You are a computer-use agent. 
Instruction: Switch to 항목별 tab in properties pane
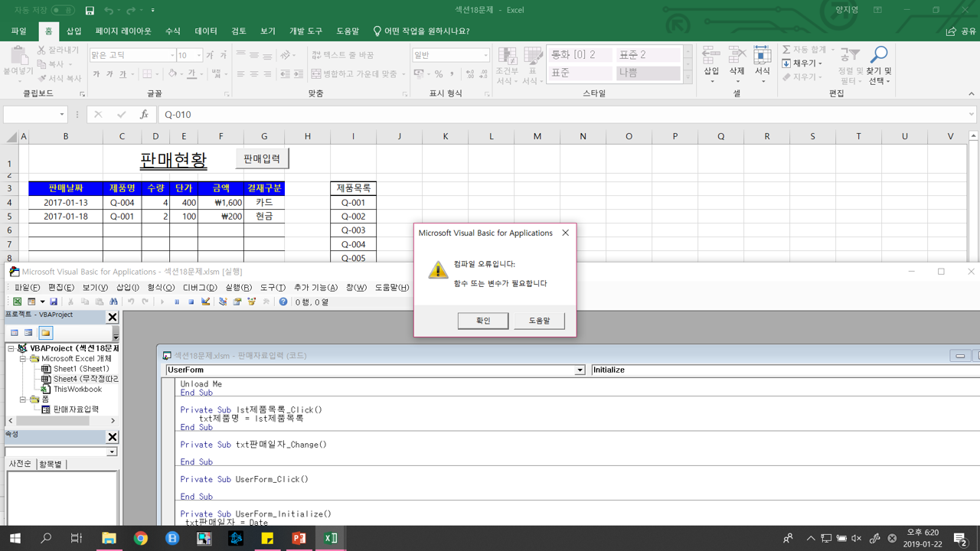(x=51, y=465)
